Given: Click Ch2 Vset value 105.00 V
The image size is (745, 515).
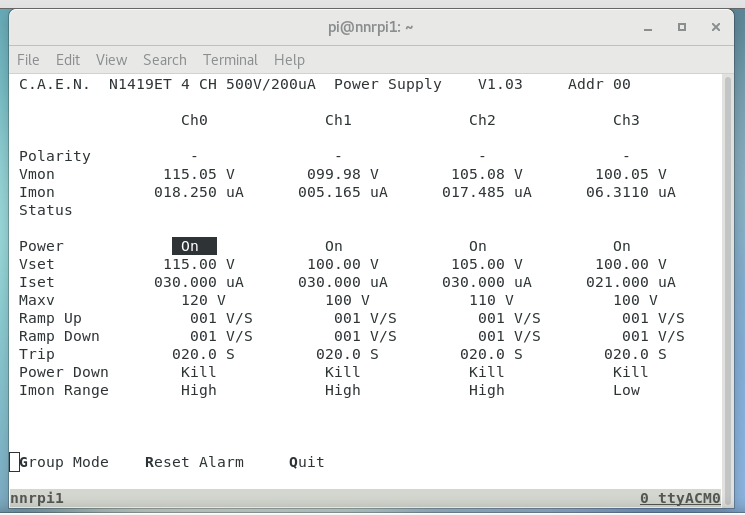Looking at the screenshot, I should (x=487, y=264).
